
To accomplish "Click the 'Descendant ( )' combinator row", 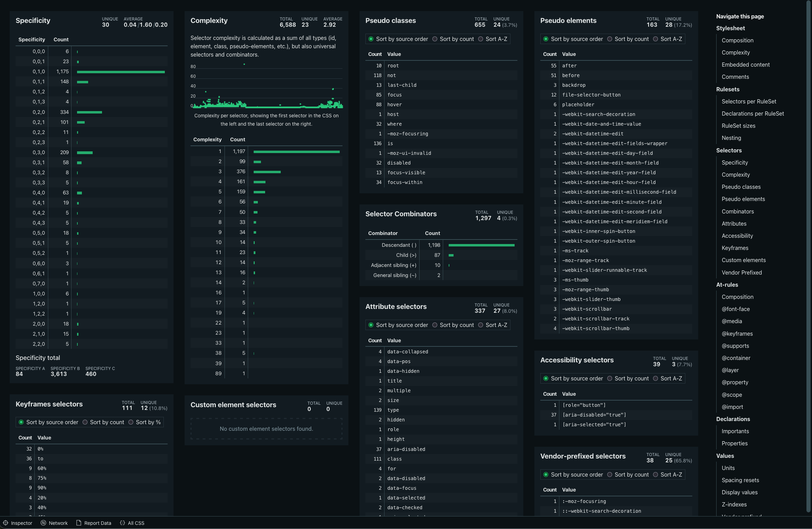I will (x=441, y=245).
